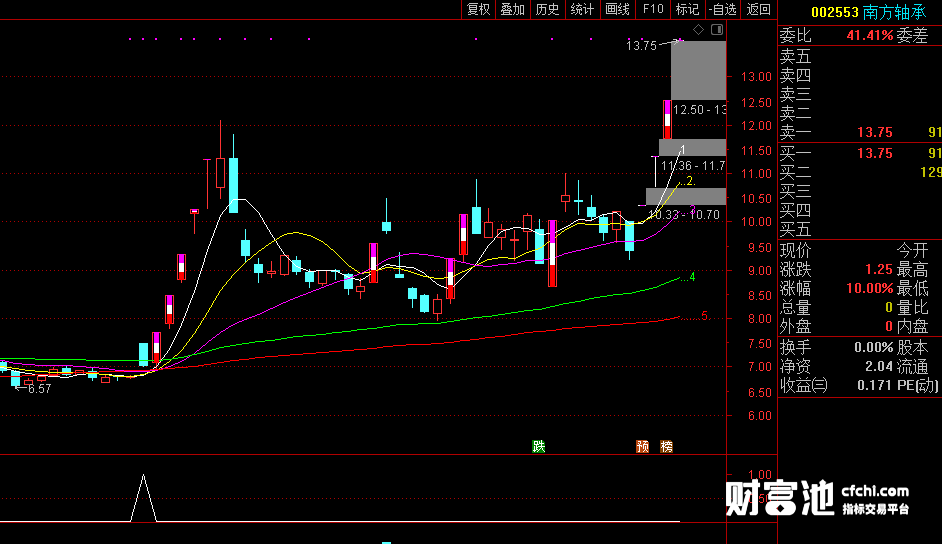Click the 标记 mark button
The width and height of the screenshot is (942, 545).
pos(687,9)
